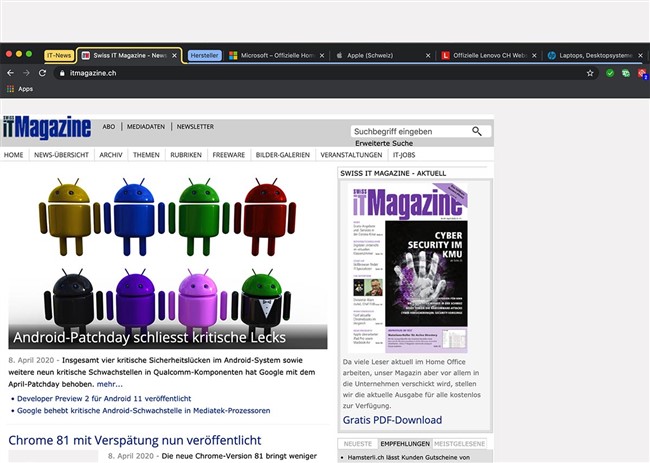Screen dimensions: 650x463
Task: Open Chrome 81 mit Verspätung nun veröffentlicht headline
Action: click(x=135, y=440)
